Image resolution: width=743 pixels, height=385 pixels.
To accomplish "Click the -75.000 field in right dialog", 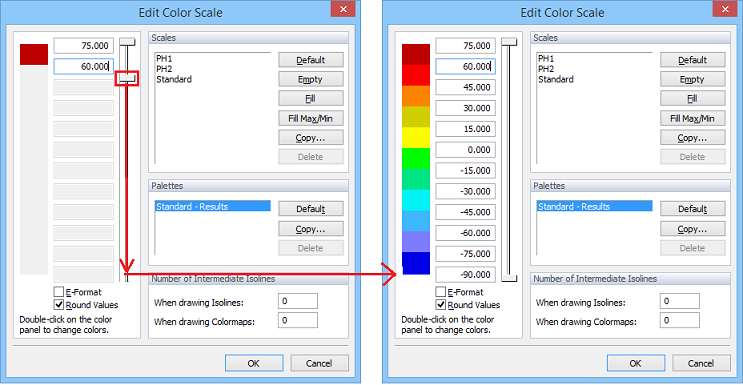I will (465, 254).
